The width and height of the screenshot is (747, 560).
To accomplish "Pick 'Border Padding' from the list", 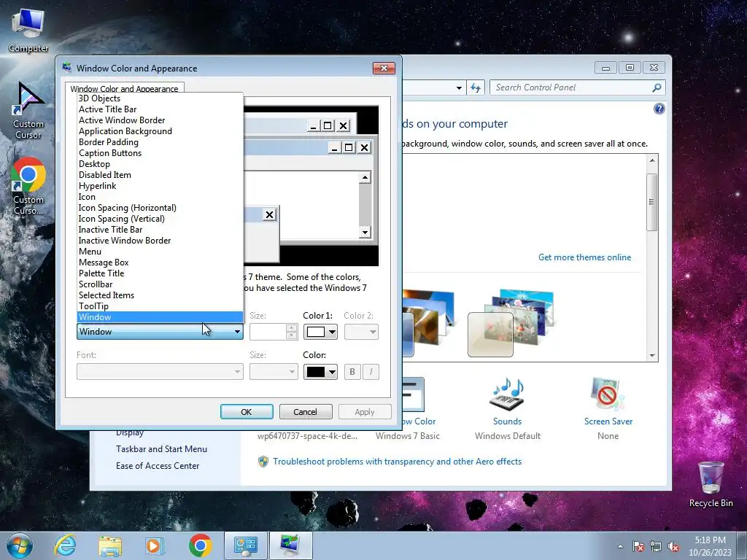I will click(160, 142).
